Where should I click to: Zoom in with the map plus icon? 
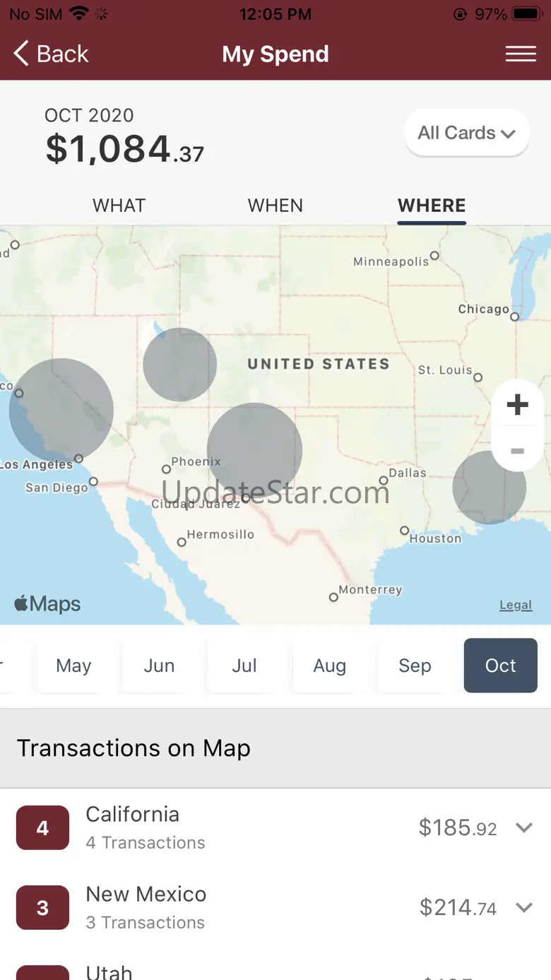click(x=517, y=405)
